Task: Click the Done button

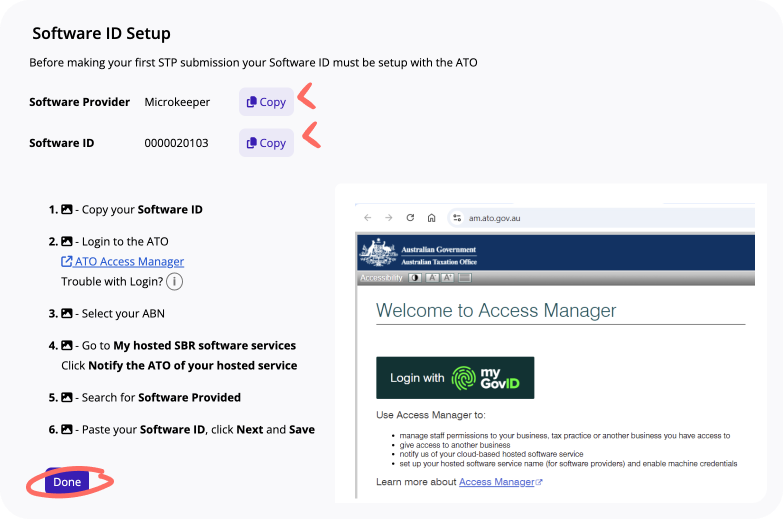Action: pos(67,482)
